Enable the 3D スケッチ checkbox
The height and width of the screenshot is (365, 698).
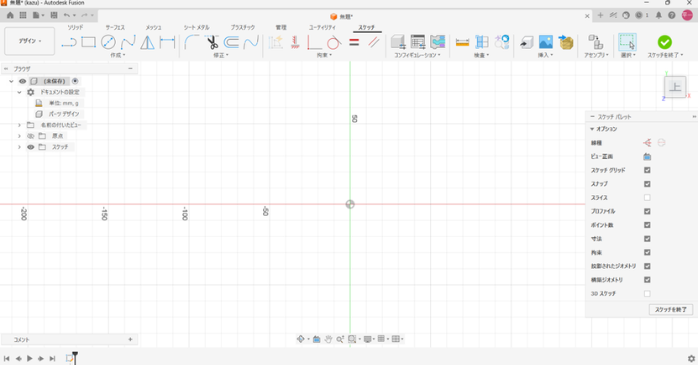click(647, 294)
